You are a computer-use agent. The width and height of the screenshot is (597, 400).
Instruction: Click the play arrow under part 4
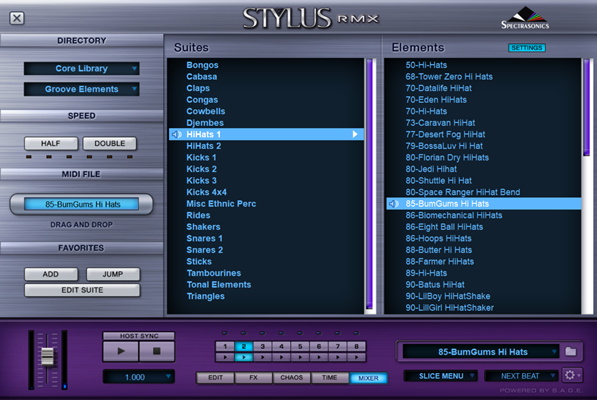click(x=281, y=357)
